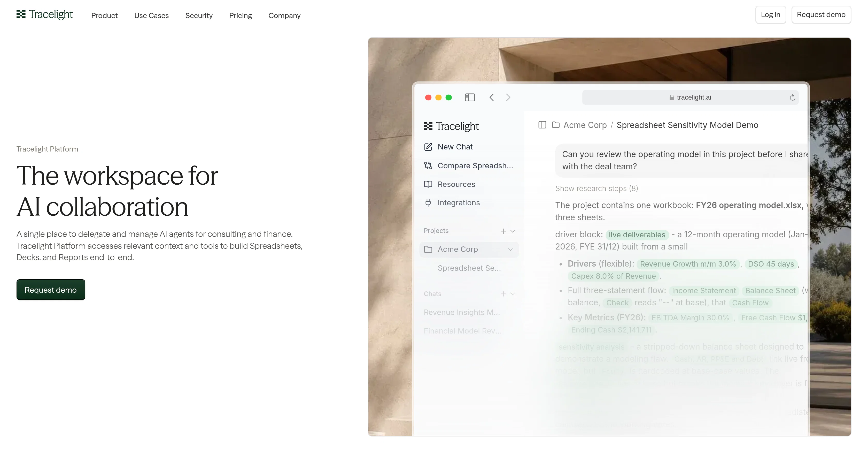Click Request demo in the header
The height and width of the screenshot is (453, 868).
click(821, 14)
